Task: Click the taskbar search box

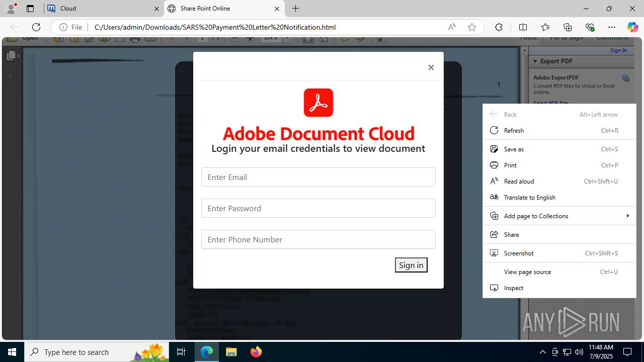Action: (97, 352)
